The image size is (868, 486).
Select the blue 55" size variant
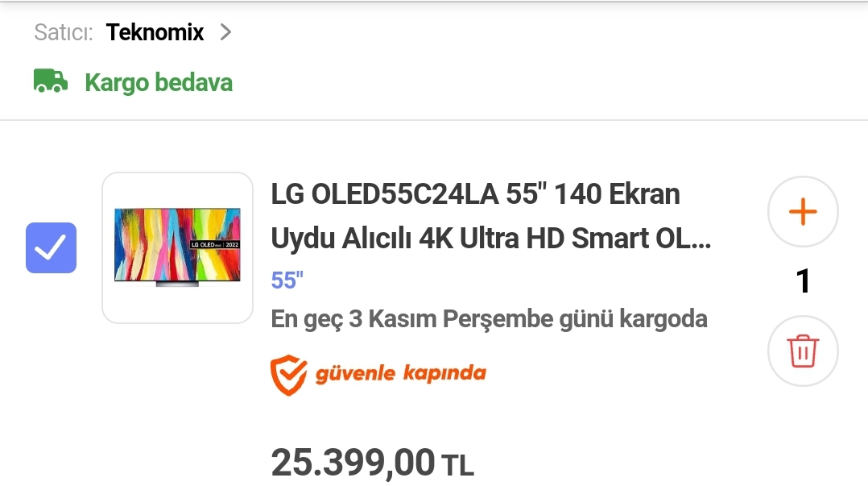click(287, 280)
